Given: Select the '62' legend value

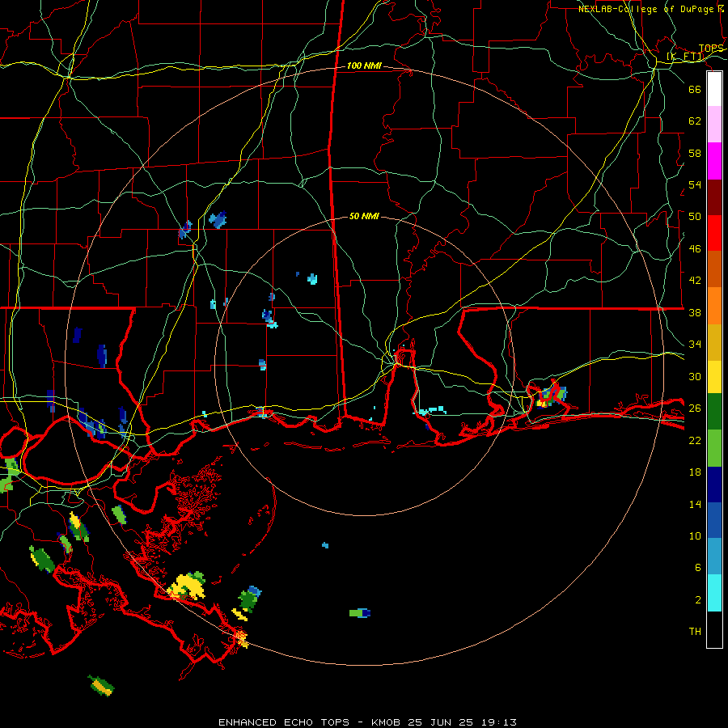Looking at the screenshot, I should coord(695,121).
